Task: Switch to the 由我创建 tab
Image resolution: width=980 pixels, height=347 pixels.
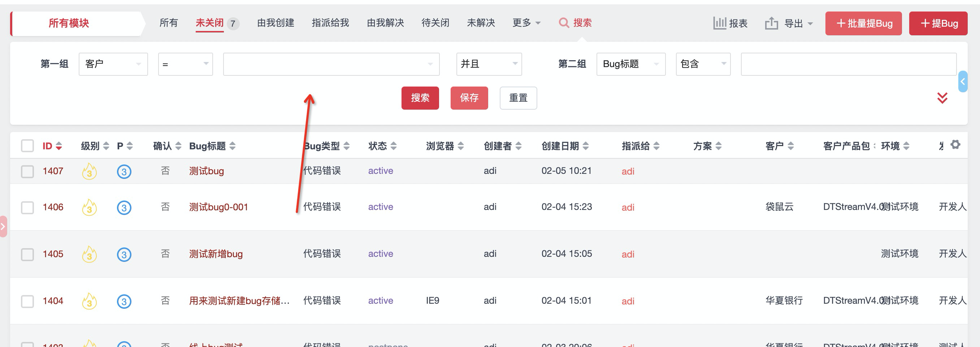Action: pyautogui.click(x=276, y=23)
